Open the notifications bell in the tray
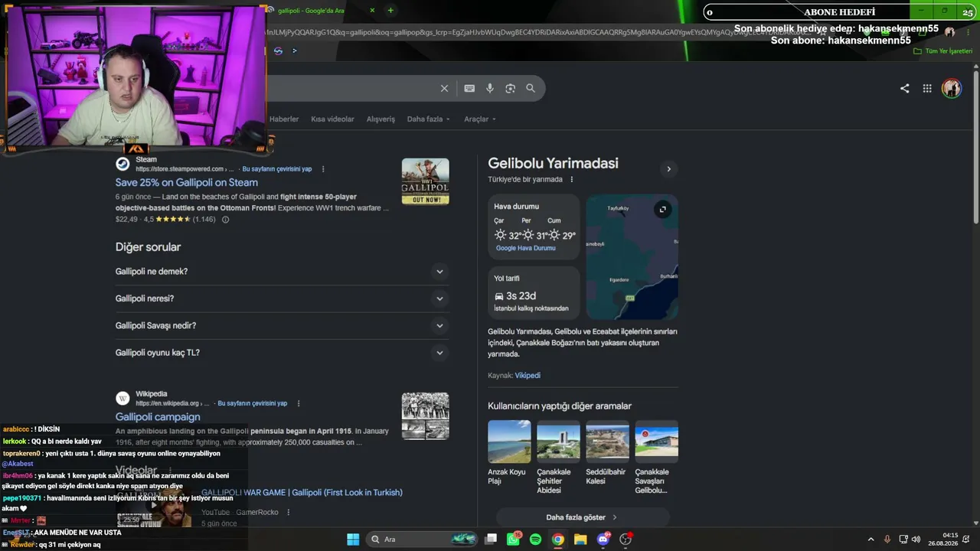This screenshot has width=980, height=551. click(x=965, y=540)
